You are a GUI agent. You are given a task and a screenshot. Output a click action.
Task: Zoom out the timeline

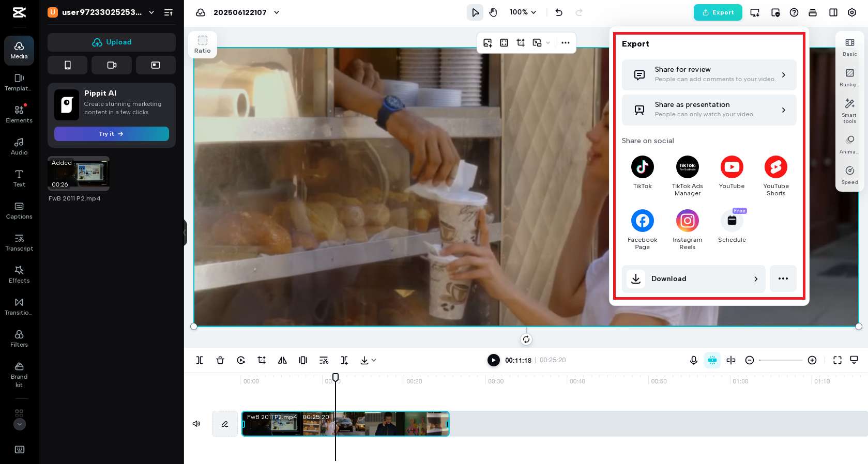point(750,360)
